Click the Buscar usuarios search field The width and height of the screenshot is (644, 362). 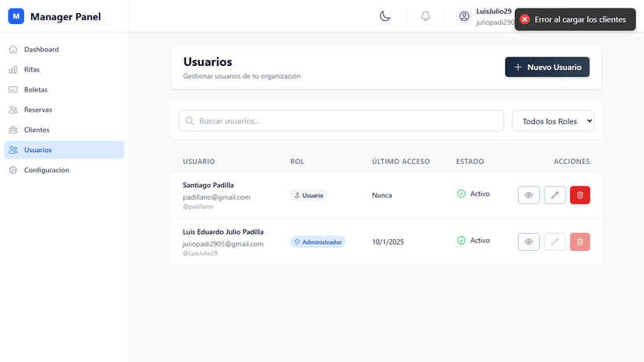pyautogui.click(x=341, y=121)
